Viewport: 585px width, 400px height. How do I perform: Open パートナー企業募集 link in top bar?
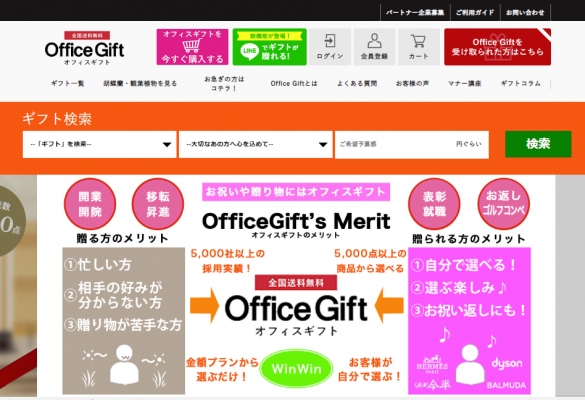[415, 12]
